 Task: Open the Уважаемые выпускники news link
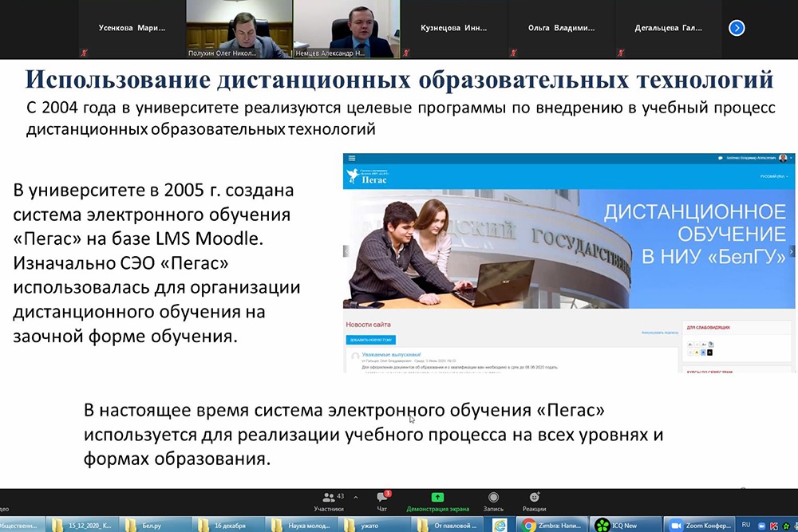[390, 353]
